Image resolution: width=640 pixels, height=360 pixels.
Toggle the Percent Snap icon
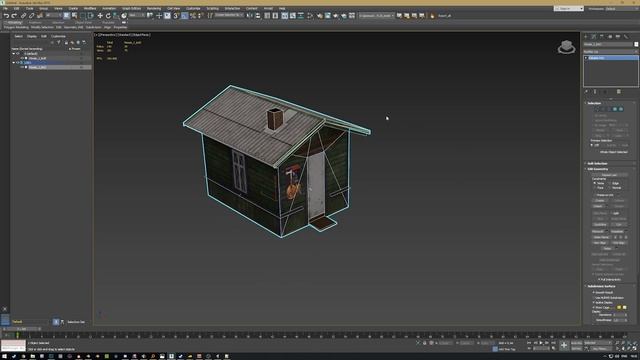(193, 16)
